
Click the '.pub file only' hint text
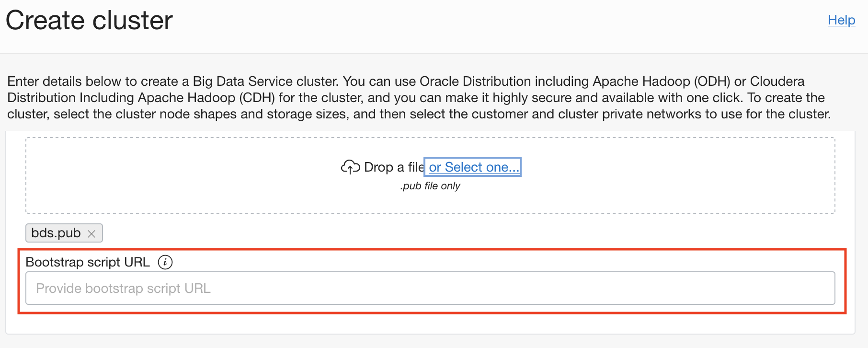click(430, 186)
